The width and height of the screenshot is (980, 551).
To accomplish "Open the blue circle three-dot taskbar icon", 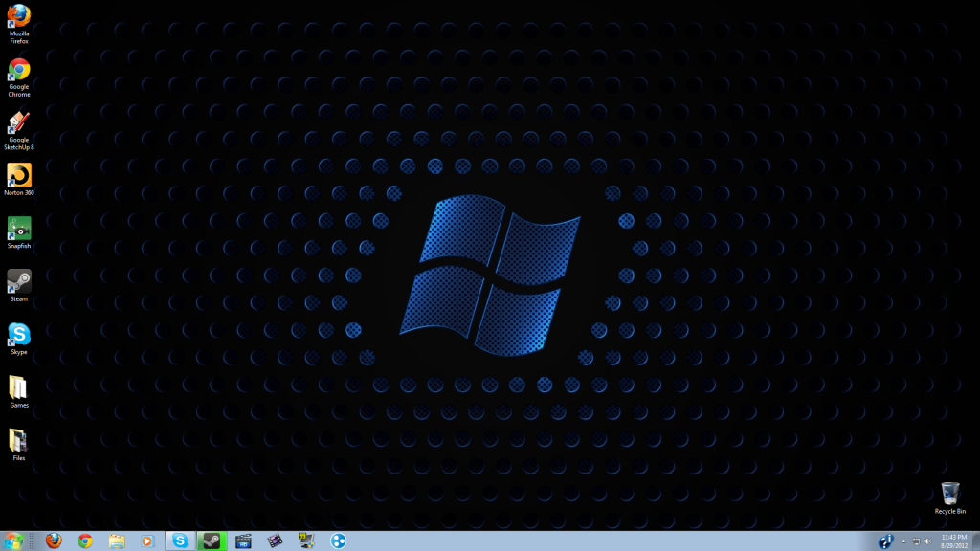I will pyautogui.click(x=338, y=541).
